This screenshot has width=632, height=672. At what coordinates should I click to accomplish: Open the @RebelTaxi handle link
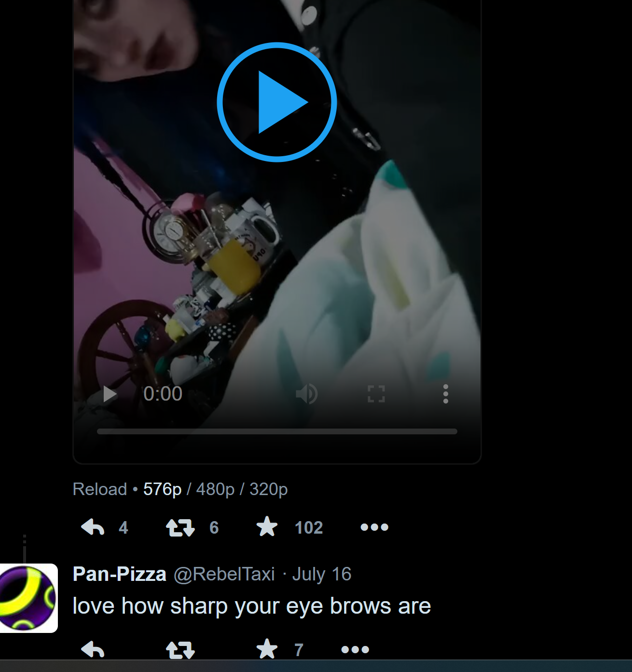click(x=224, y=574)
